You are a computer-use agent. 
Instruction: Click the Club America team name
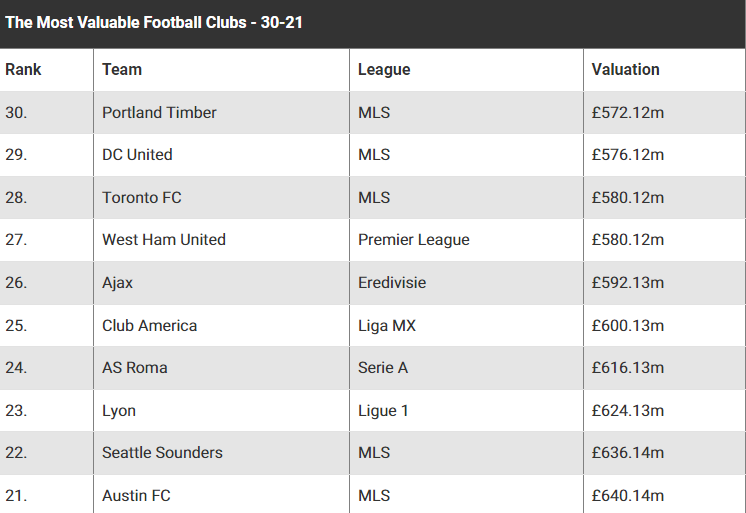coord(149,326)
